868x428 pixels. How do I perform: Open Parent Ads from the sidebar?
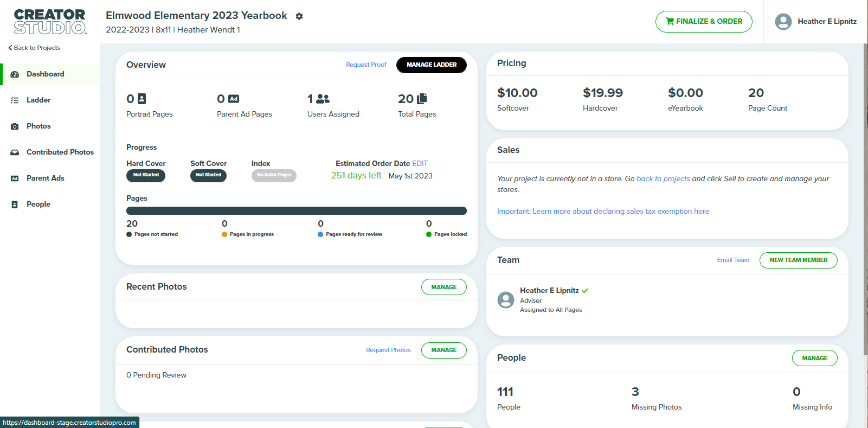coord(50,178)
